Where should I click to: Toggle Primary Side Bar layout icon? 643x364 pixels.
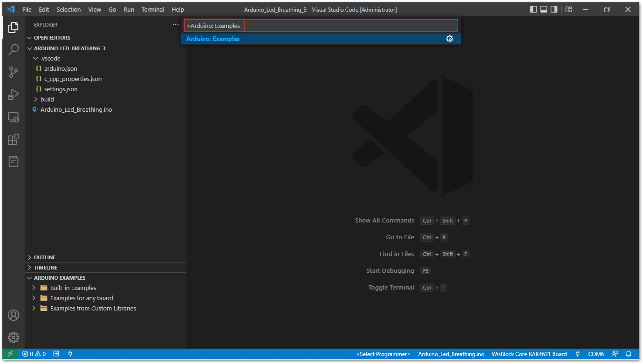click(x=534, y=9)
